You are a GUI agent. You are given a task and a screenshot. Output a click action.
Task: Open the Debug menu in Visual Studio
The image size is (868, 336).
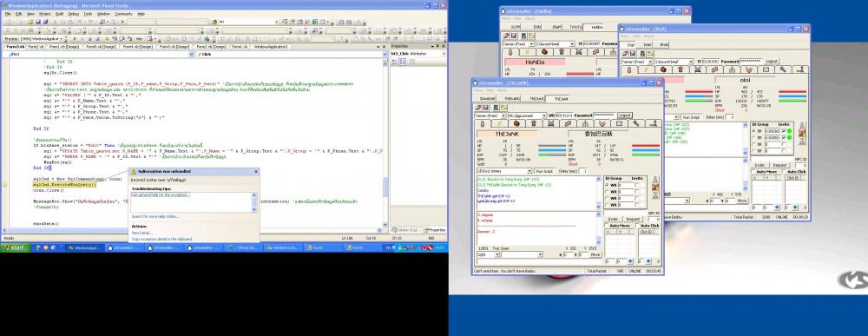click(x=74, y=14)
